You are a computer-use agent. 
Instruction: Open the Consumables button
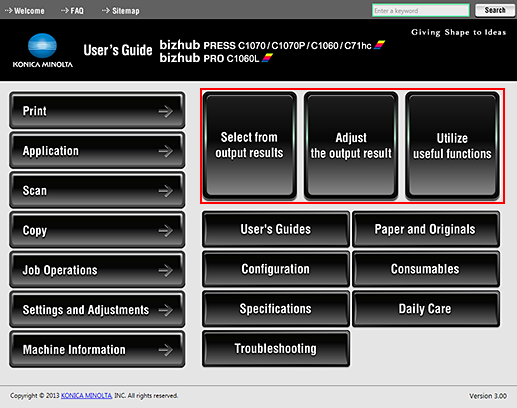pos(426,269)
